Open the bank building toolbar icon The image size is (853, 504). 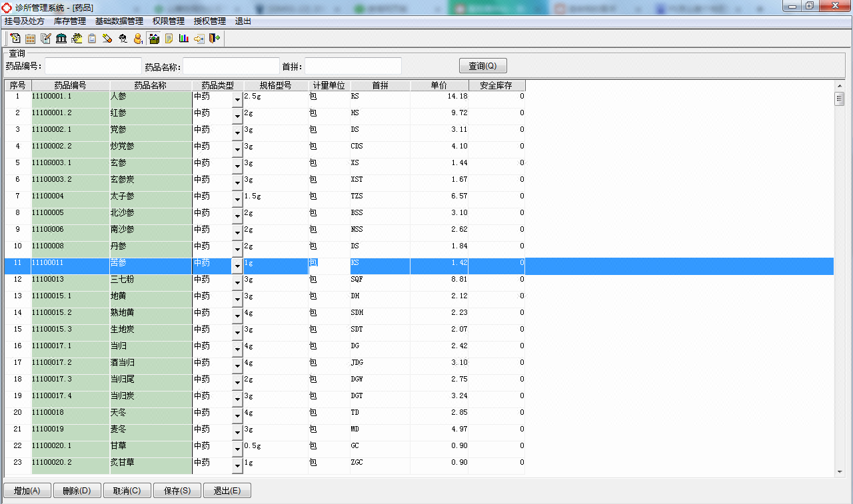(61, 39)
